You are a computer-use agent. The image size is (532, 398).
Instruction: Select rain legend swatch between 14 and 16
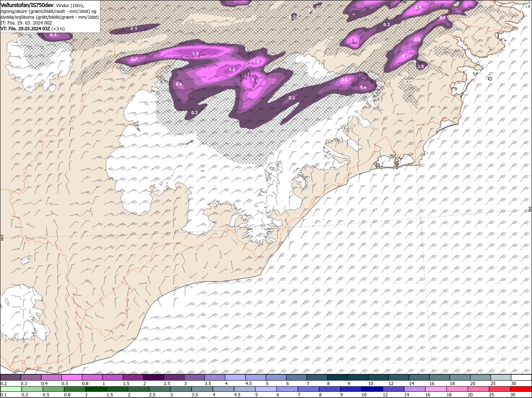pos(415,389)
